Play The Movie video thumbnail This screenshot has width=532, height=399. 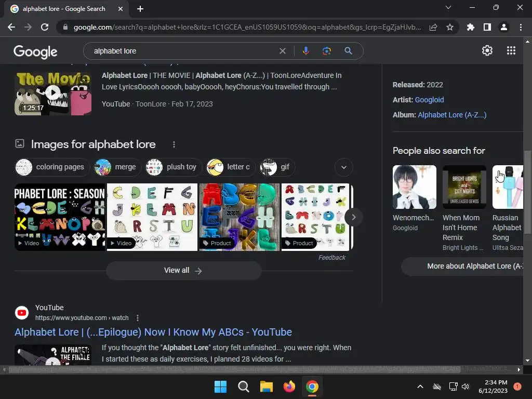53,93
